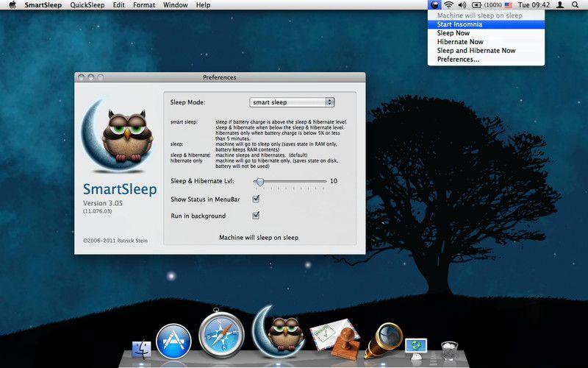Viewport: 588px width, 368px height.
Task: Click the clock showing Tue 09:42
Action: 534,5
